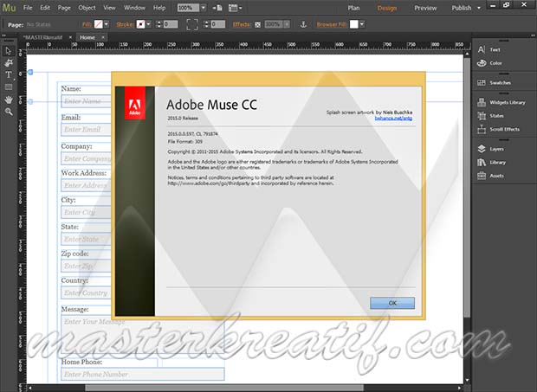Image resolution: width=537 pixels, height=392 pixels.
Task: Click the horizontal scrollbar of the canvas
Action: pos(224,389)
